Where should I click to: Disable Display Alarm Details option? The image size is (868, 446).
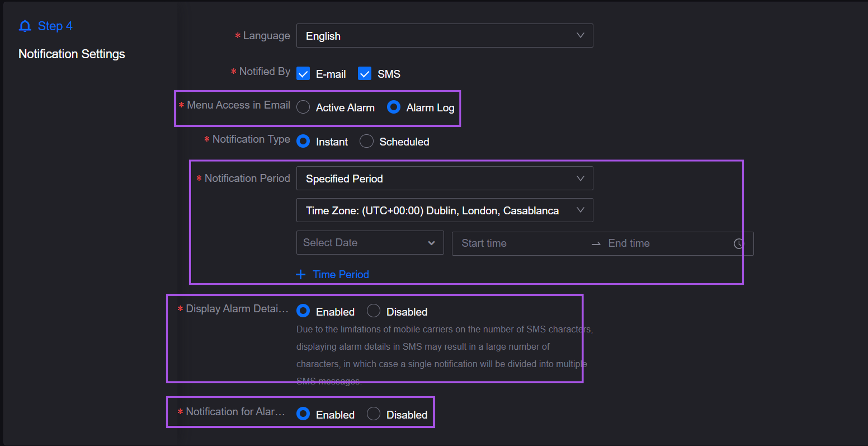click(x=374, y=311)
